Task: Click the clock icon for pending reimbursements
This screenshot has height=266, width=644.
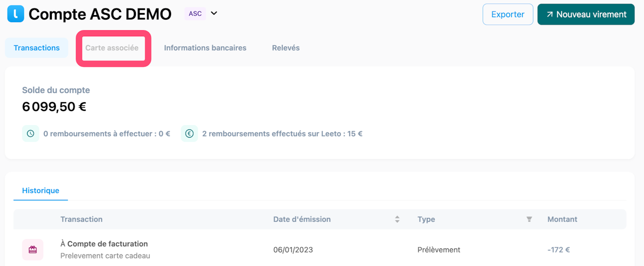Action: click(31, 134)
